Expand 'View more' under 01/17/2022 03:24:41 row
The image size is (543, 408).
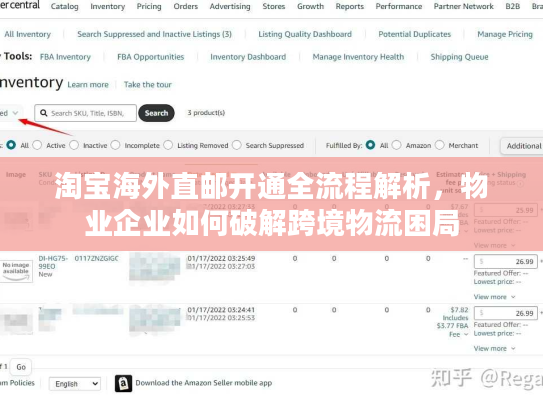coord(494,348)
